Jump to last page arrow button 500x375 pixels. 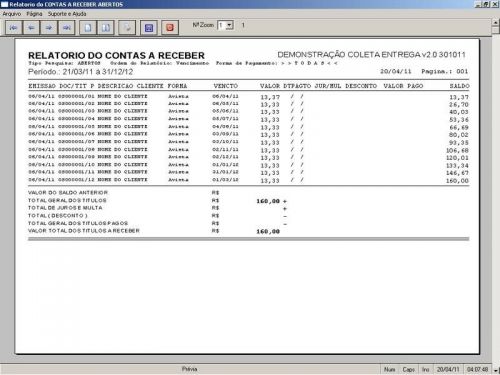(66, 27)
